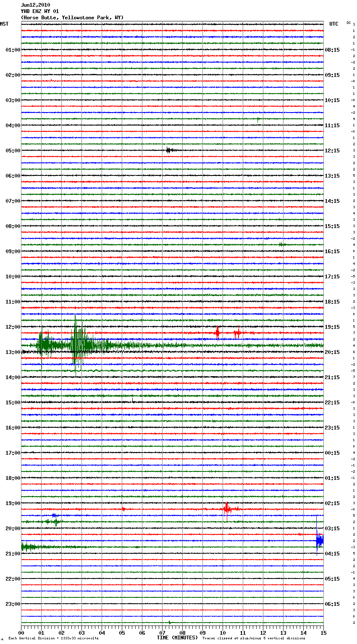Select the 20:00 MST time label
Viewport: 357px width, 644px height.
(x=13, y=529)
